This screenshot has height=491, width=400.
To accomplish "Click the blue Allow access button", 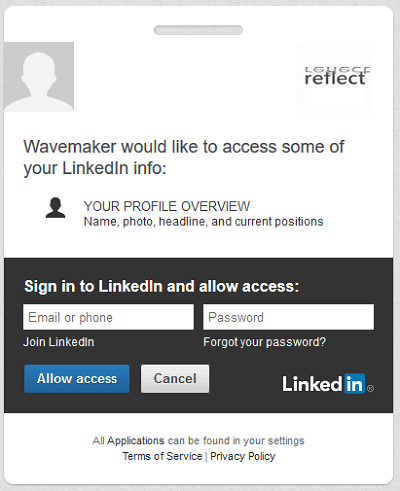I will pyautogui.click(x=77, y=379).
